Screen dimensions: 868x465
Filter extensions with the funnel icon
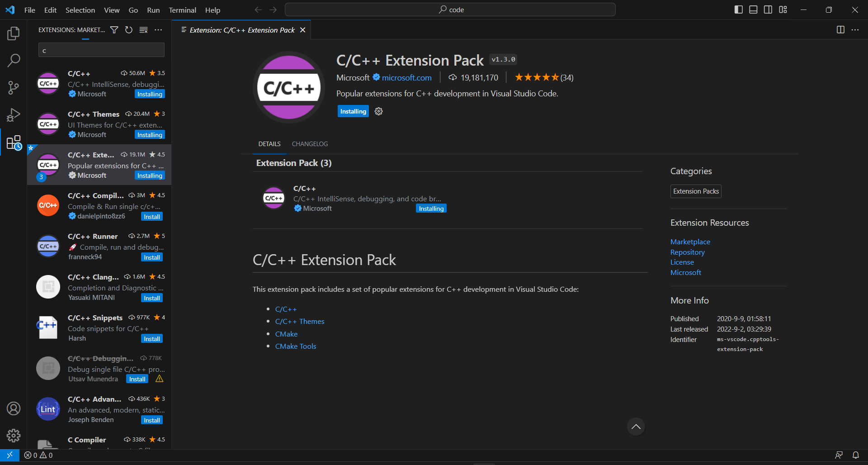114,30
